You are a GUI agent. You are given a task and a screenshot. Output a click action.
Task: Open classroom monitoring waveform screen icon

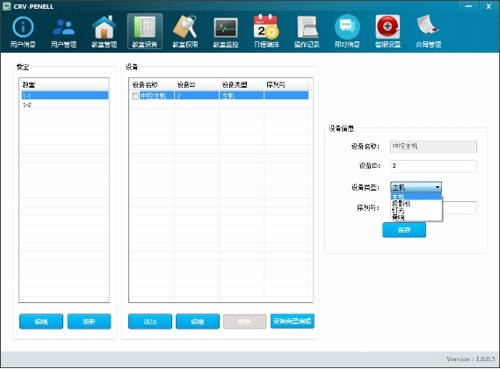(x=226, y=28)
